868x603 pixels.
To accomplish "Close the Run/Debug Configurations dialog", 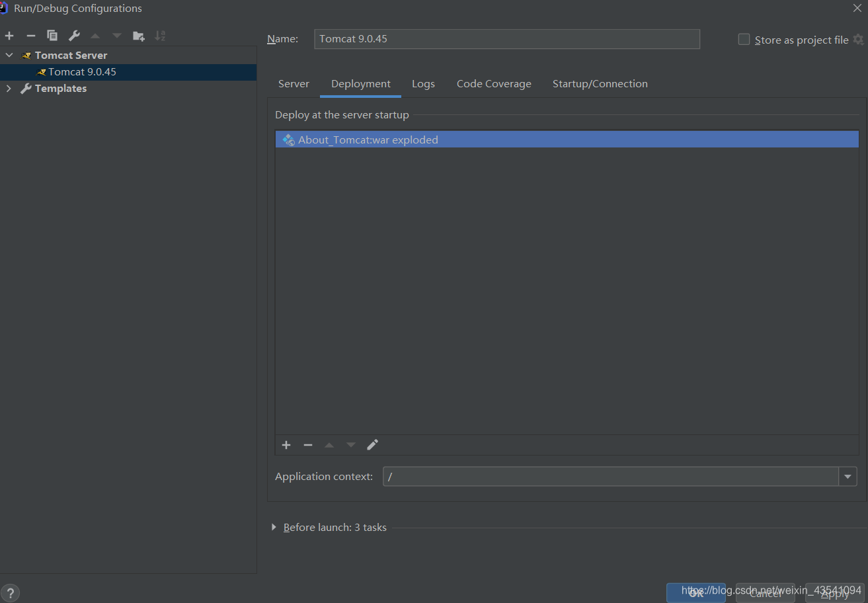I will pyautogui.click(x=857, y=8).
